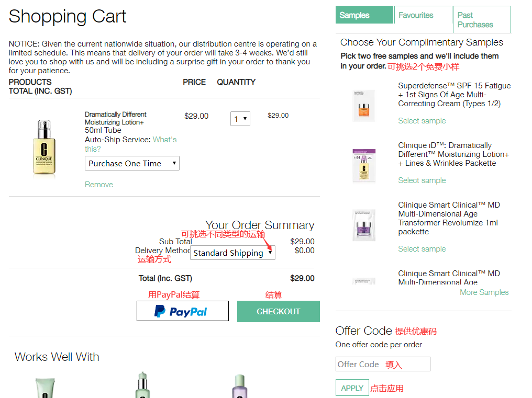Open the Superdefense SPF 15 sample image
The image size is (532, 398).
coord(364,106)
